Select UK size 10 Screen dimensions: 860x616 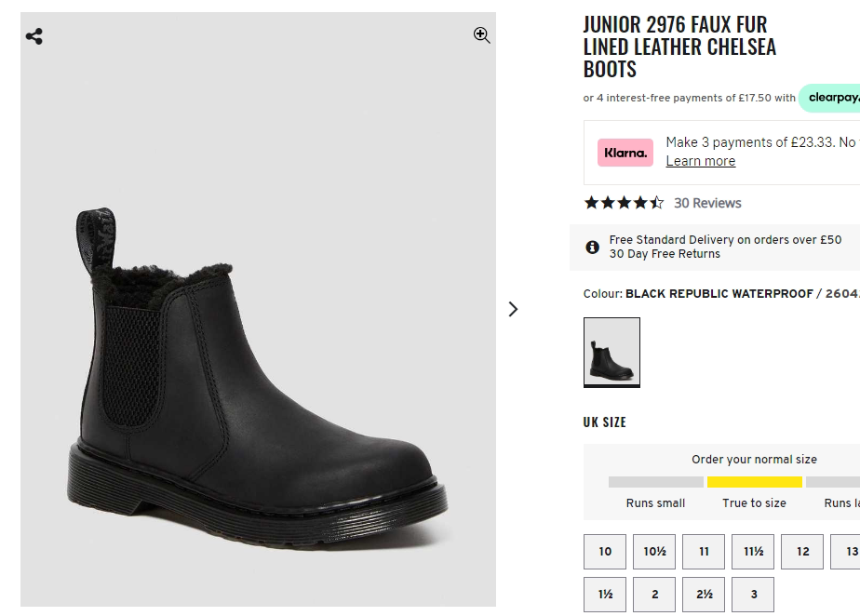pos(605,552)
